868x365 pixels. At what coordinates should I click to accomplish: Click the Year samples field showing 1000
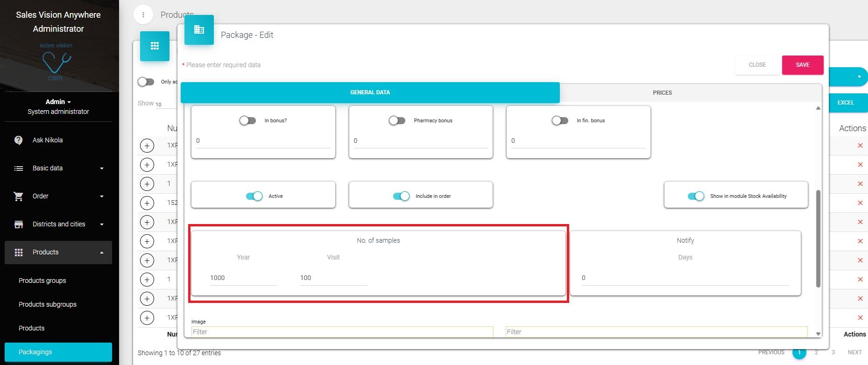tap(243, 278)
